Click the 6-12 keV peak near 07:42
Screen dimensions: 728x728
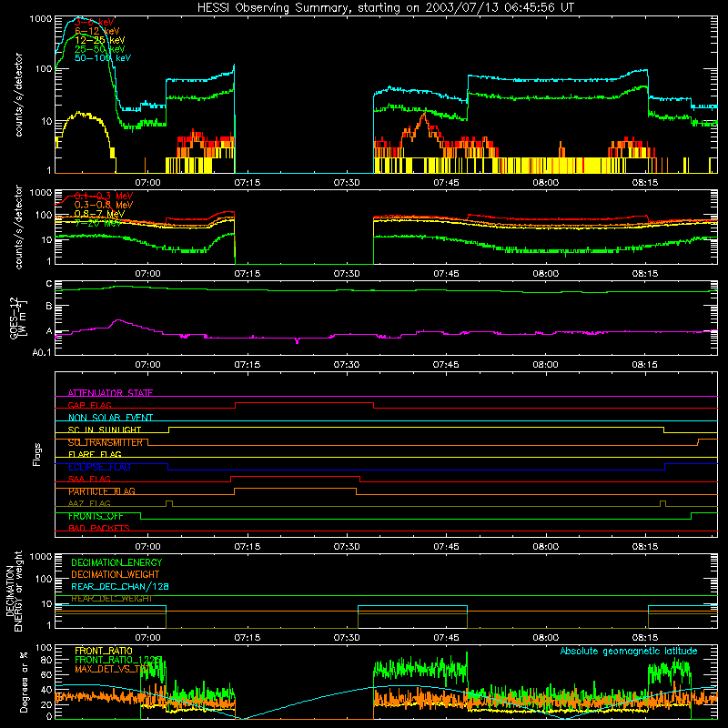coord(424,116)
